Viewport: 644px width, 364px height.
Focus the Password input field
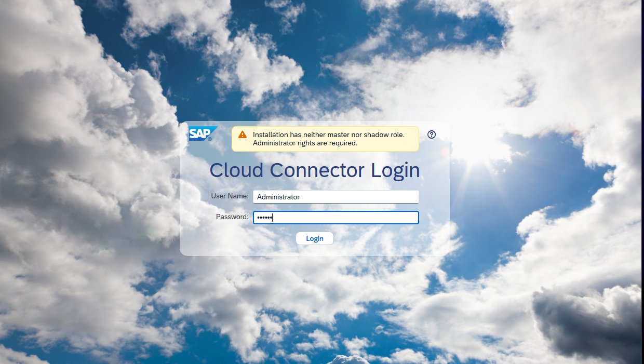coord(336,218)
